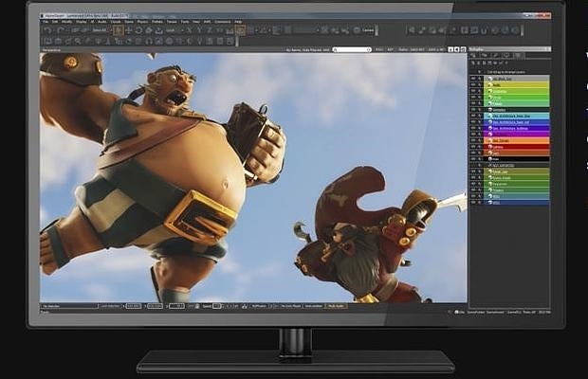Select the gray layer at the list top
This screenshot has width=588, height=379.
(517, 79)
